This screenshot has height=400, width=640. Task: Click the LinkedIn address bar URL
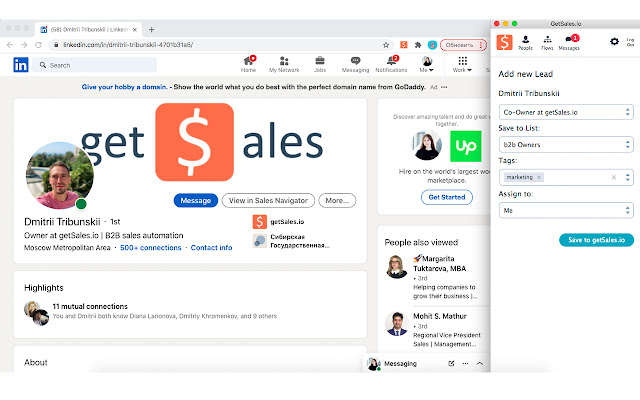point(128,45)
